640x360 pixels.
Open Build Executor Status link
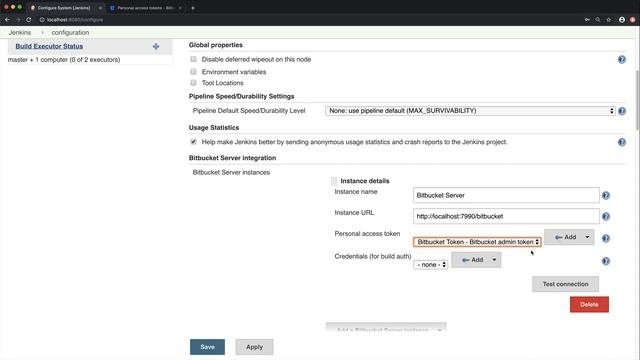[x=49, y=47]
